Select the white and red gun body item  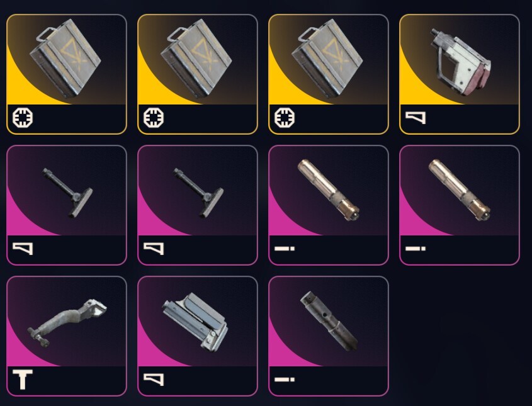click(460, 74)
